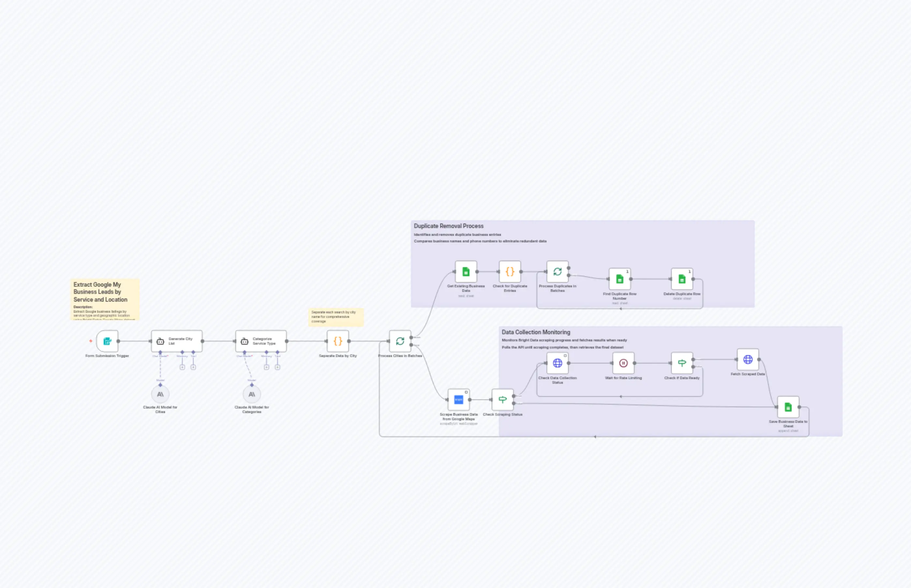The width and height of the screenshot is (911, 588).
Task: Open the Categorize Service Type node
Action: tap(261, 341)
